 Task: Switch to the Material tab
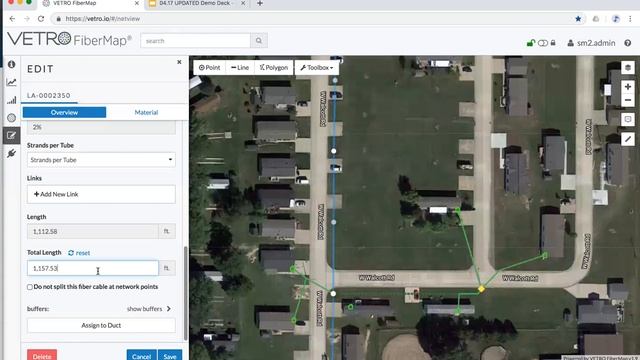tap(146, 112)
